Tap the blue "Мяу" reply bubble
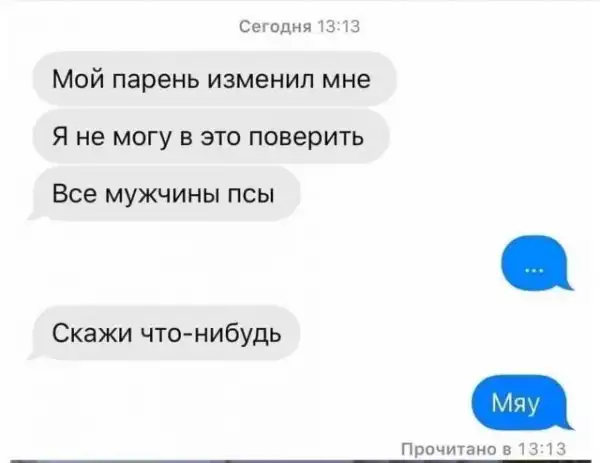The image size is (600, 463). tap(522, 403)
